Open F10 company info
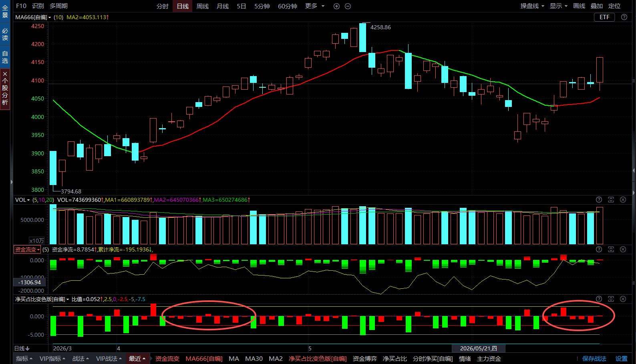 21,6
